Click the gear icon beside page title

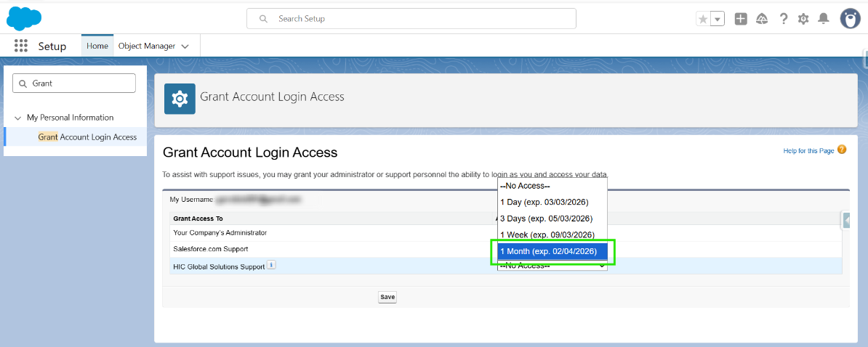(x=180, y=99)
